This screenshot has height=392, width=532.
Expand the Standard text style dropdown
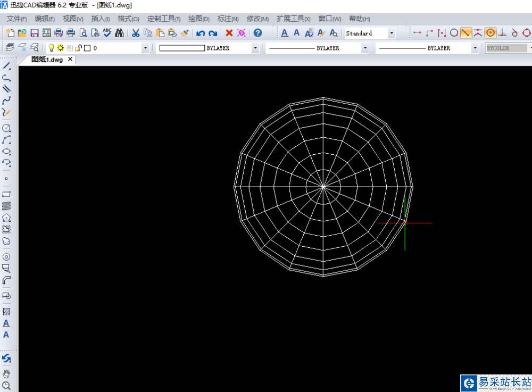392,33
